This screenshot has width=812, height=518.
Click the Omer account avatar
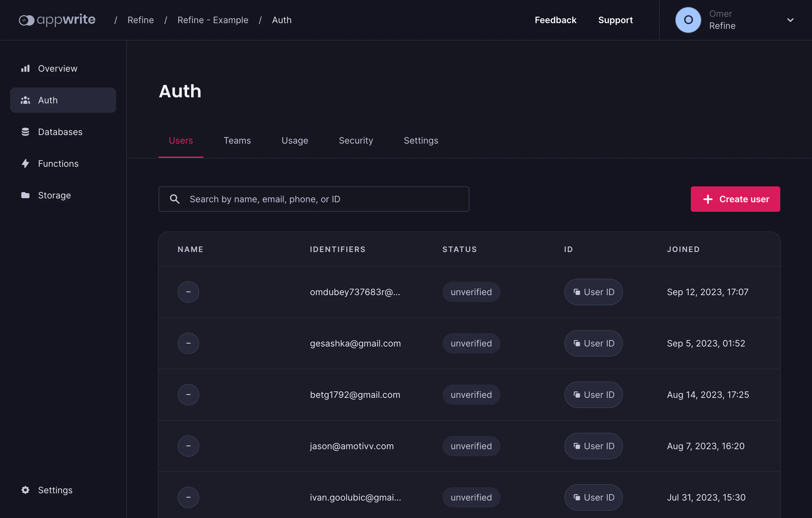click(688, 20)
